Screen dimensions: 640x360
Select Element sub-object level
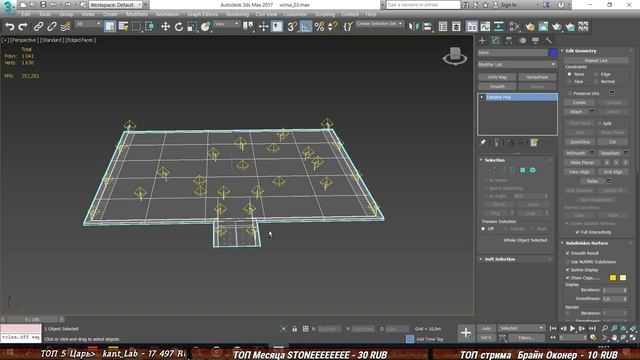(x=533, y=170)
